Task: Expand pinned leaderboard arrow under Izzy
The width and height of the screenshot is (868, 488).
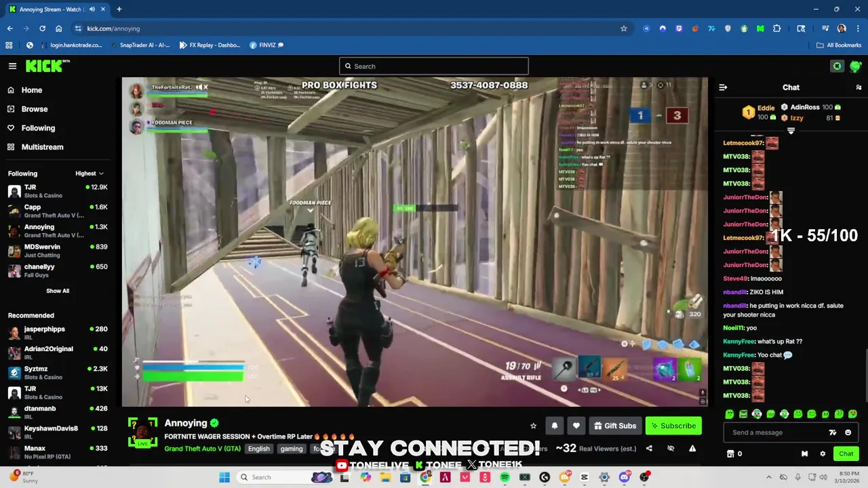Action: tap(791, 131)
